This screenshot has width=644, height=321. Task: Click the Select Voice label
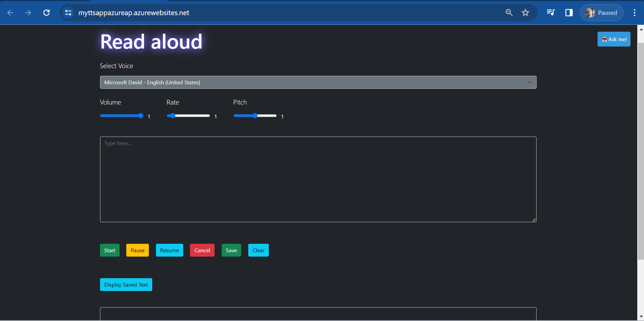117,66
